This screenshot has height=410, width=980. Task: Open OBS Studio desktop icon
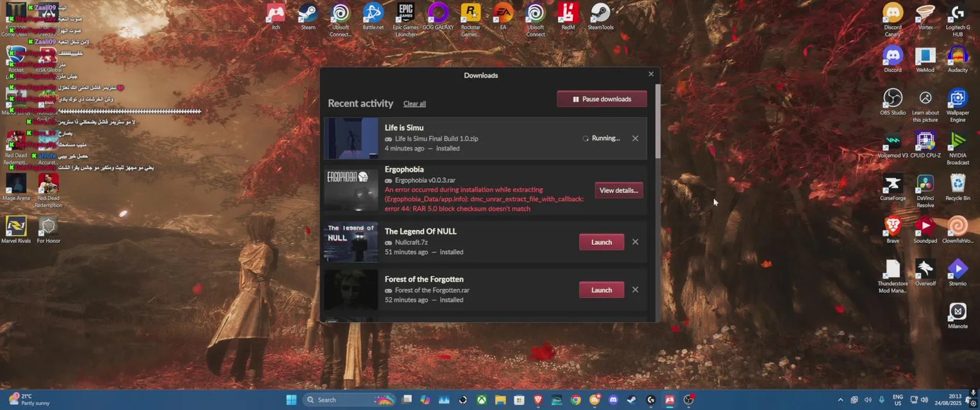[893, 102]
